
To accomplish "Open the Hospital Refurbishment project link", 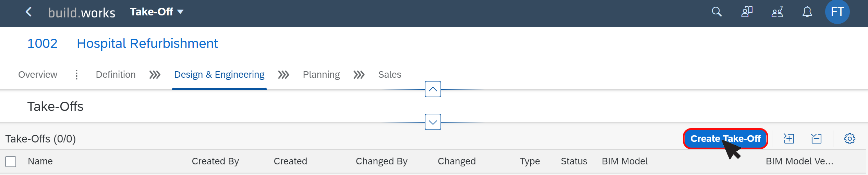I will pyautogui.click(x=147, y=43).
